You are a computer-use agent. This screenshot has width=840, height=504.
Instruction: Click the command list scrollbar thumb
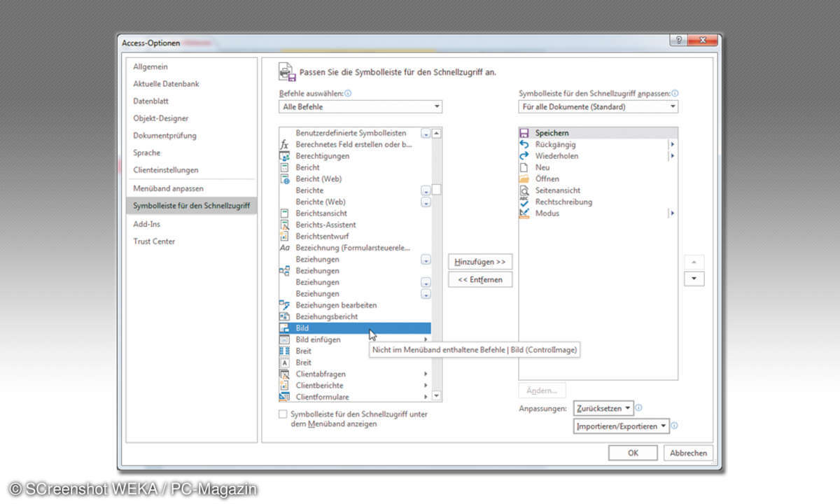437,190
